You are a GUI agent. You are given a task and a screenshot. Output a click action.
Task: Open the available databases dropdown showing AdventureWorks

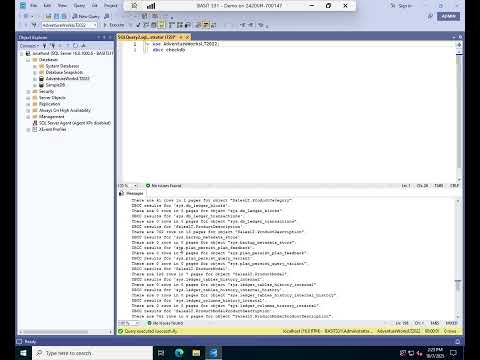click(x=69, y=25)
